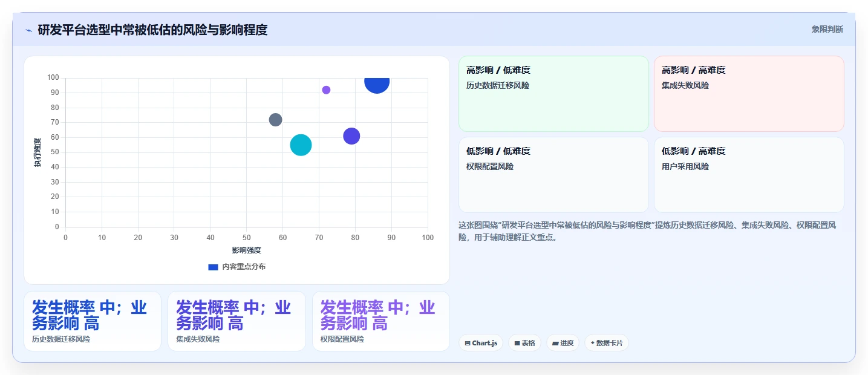Click the Chart.js tag
Viewport: 868px width, 375px height.
tap(481, 343)
